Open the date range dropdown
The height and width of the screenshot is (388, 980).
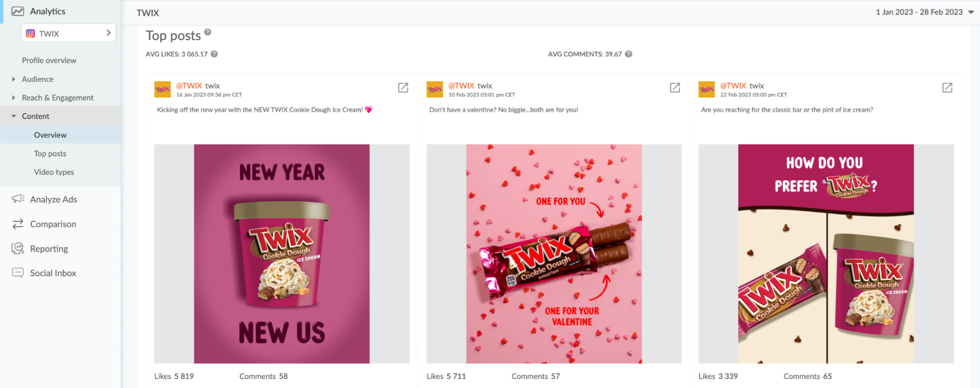click(925, 12)
